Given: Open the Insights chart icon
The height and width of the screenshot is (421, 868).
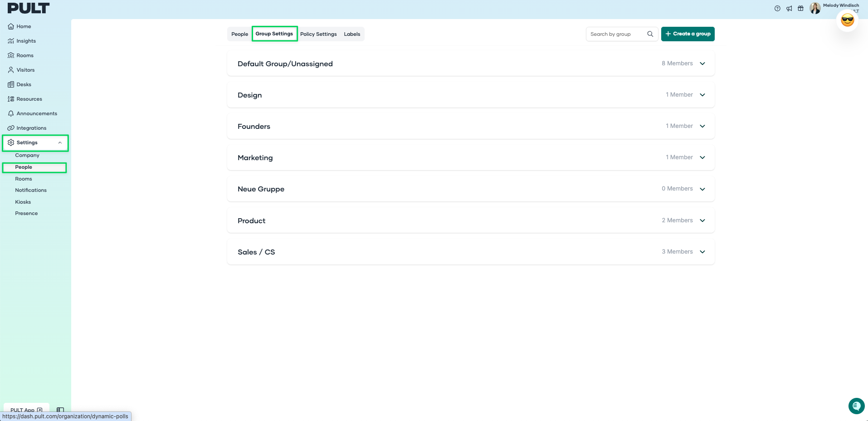Looking at the screenshot, I should coord(11,41).
